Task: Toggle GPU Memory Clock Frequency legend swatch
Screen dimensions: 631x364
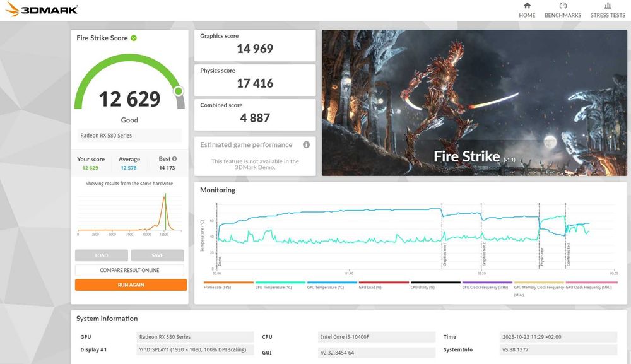Action: tap(539, 283)
